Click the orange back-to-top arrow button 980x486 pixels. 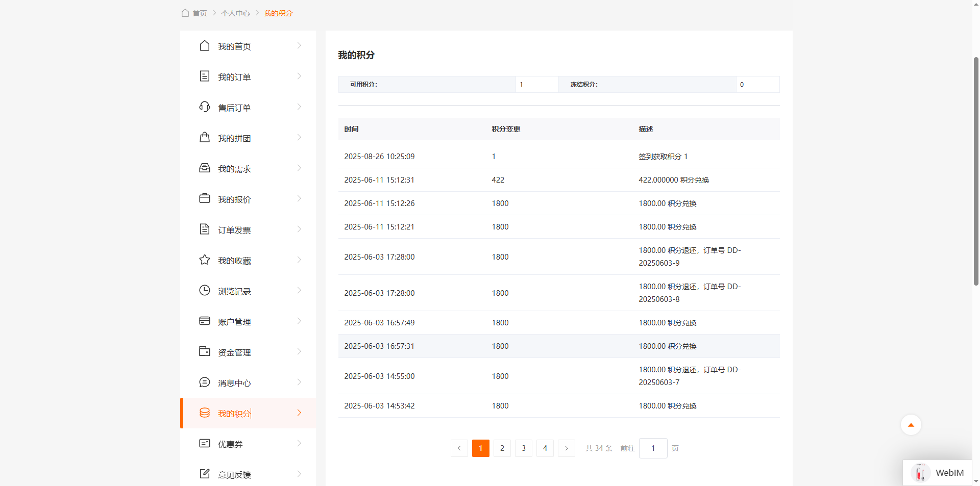coord(911,425)
